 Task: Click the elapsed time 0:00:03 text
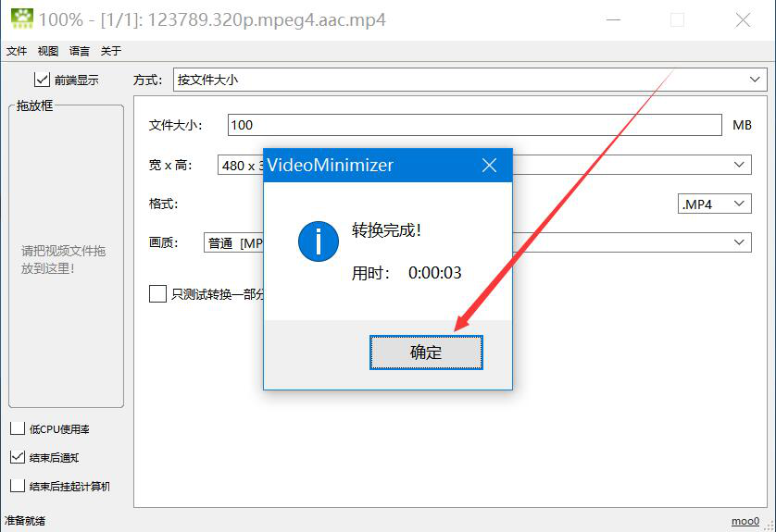434,273
